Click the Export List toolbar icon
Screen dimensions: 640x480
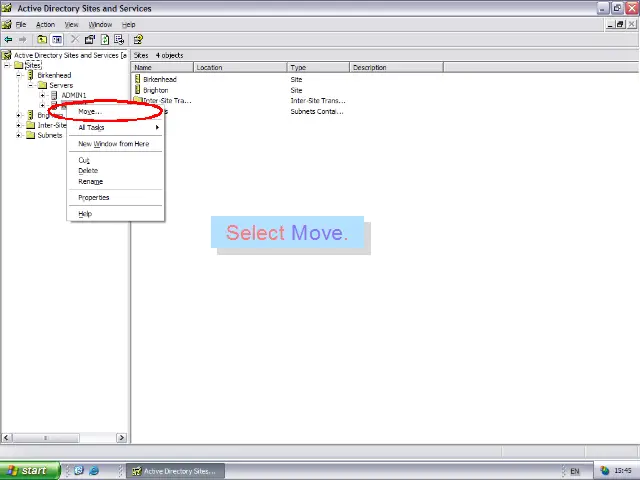coord(119,40)
